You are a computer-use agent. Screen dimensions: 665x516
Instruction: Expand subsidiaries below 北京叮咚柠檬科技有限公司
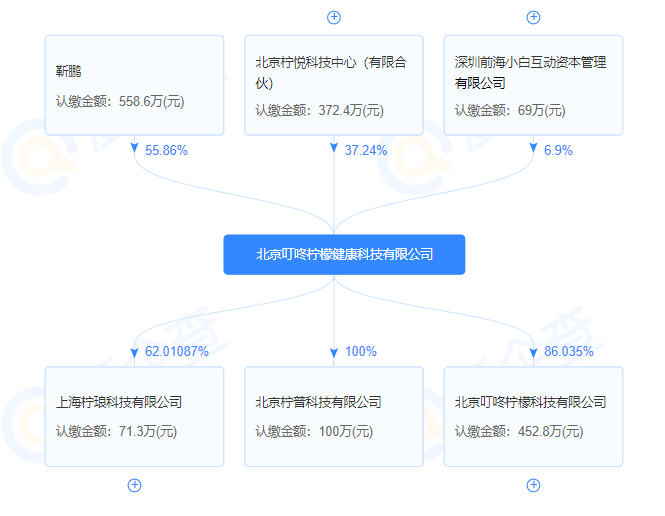(x=533, y=485)
